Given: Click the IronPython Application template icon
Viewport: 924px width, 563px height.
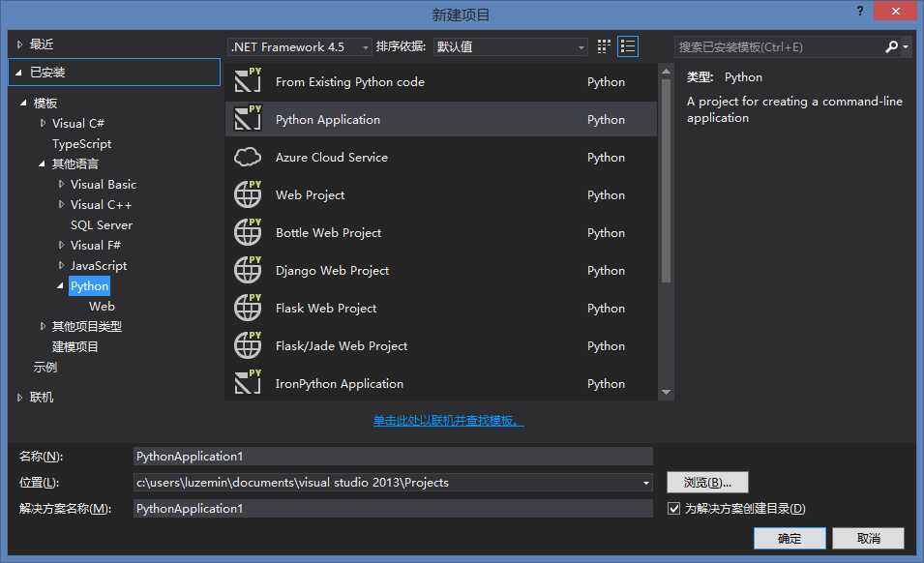Looking at the screenshot, I should pos(248,382).
